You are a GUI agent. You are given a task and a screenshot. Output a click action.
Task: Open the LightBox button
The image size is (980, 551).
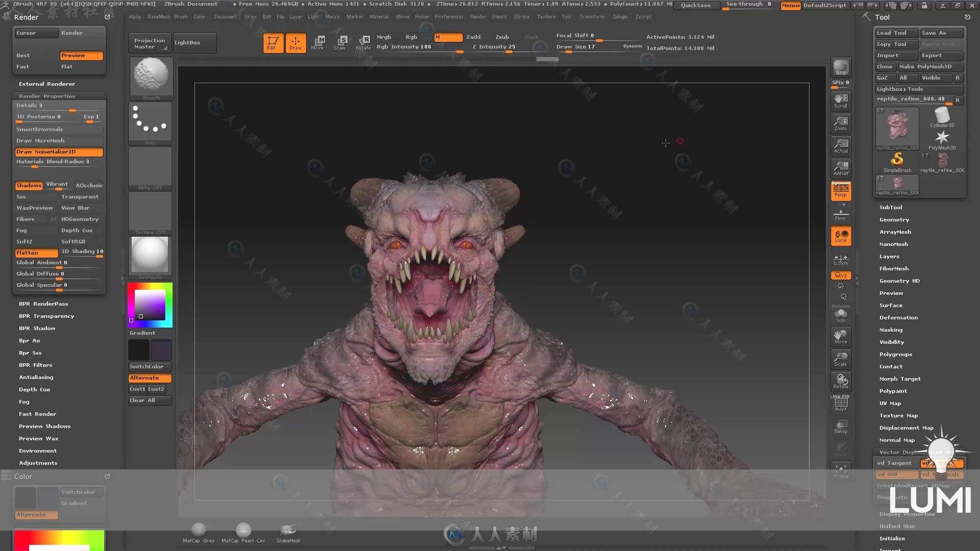click(194, 43)
